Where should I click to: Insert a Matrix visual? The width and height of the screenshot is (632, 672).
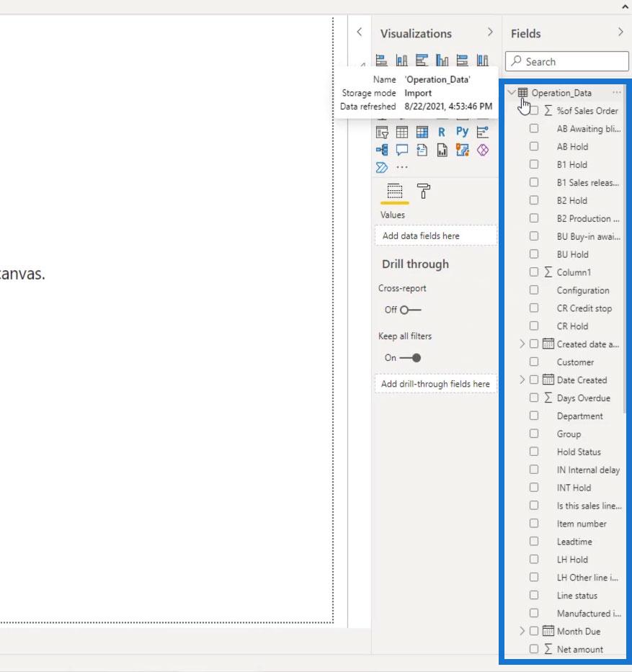tap(422, 132)
